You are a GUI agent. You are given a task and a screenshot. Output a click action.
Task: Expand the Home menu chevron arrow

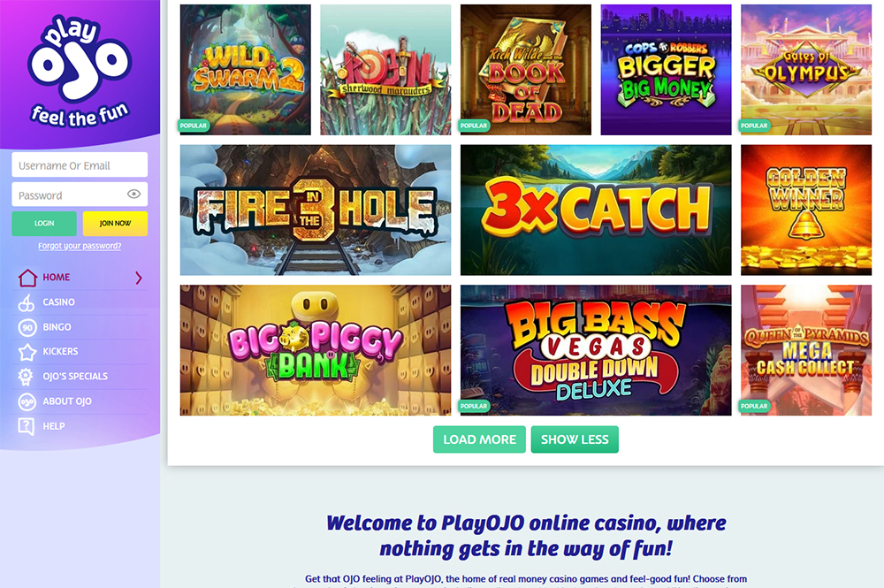[139, 278]
